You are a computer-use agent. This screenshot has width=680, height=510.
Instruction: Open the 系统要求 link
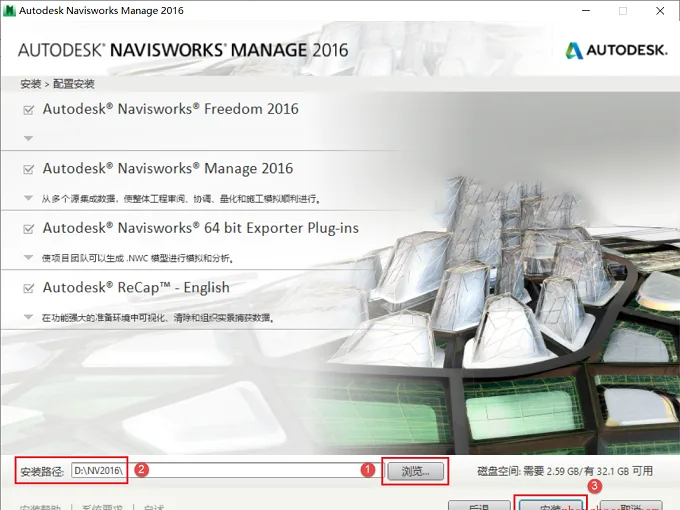pos(102,507)
